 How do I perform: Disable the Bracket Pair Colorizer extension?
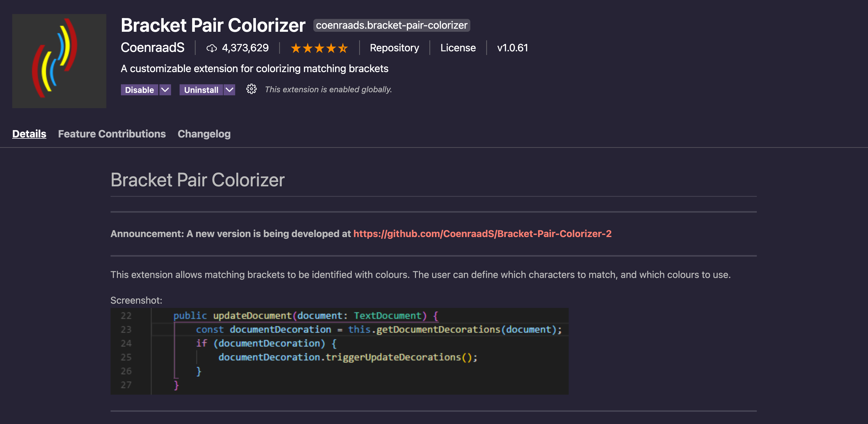[x=140, y=90]
